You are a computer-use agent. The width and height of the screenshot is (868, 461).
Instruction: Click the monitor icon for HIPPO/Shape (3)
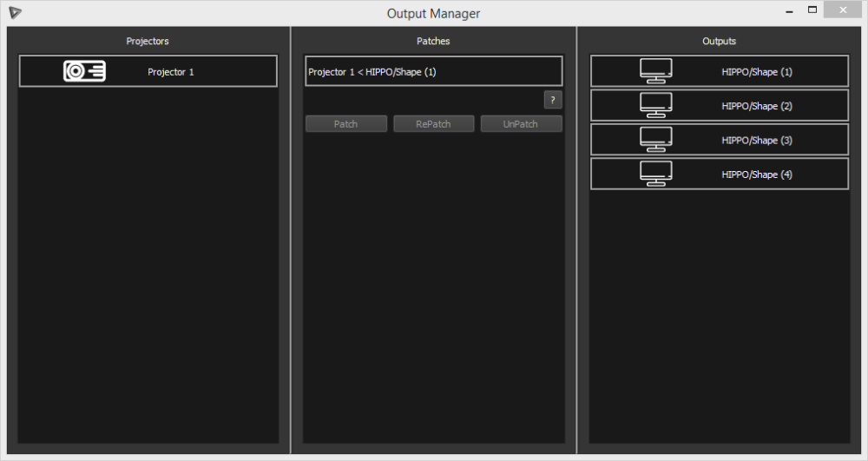click(656, 140)
